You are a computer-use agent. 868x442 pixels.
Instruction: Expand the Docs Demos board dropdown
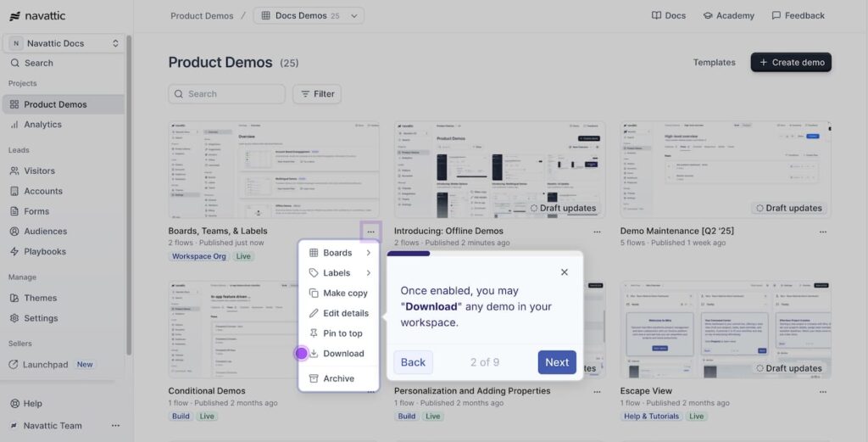click(x=309, y=15)
